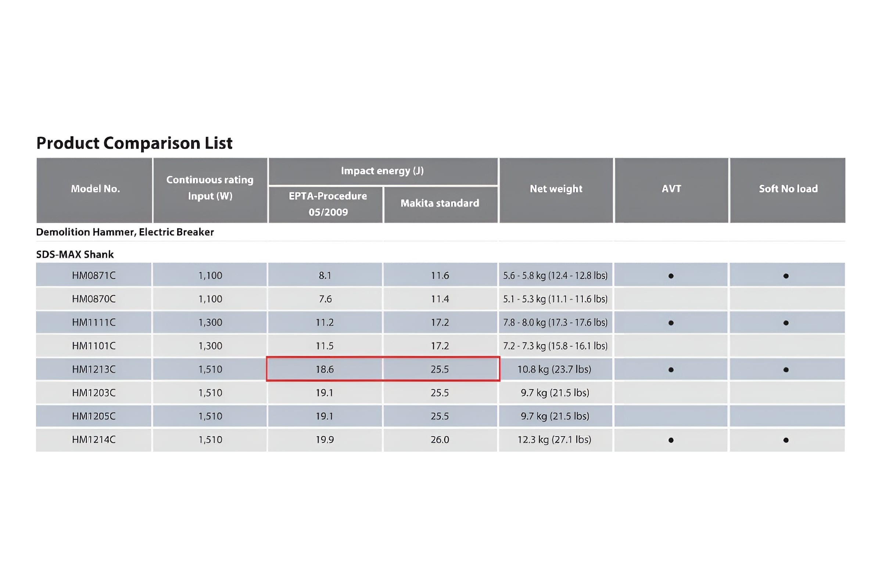
Task: Click the SDS-MAX Shank section label
Action: tap(75, 254)
